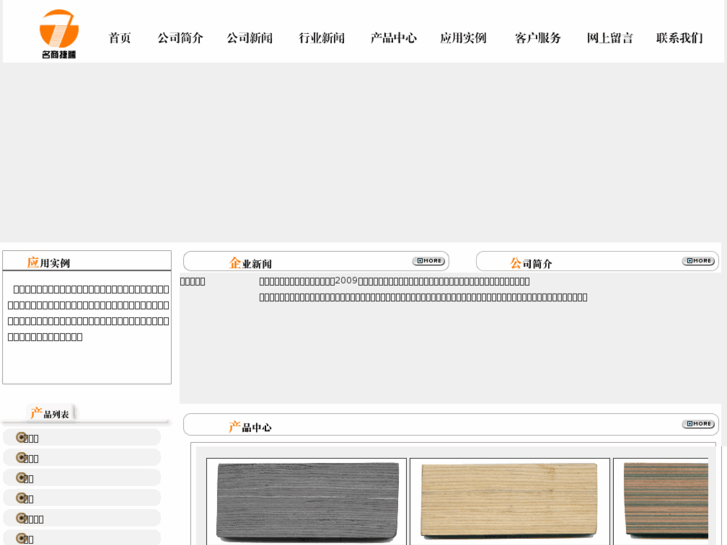
Task: Click MORE button in 企业新闻 section
Action: tap(428, 261)
